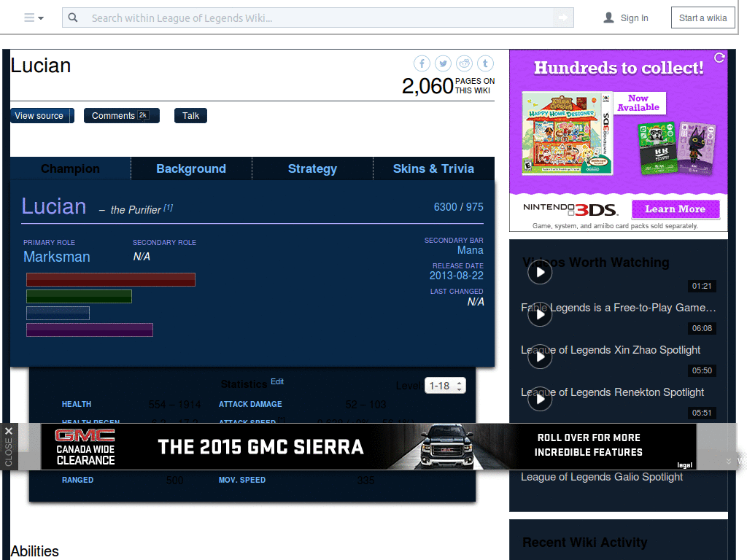Screen dimensions: 747x560
Task: Expand the GMC ad with chevron arrow
Action: (x=729, y=461)
